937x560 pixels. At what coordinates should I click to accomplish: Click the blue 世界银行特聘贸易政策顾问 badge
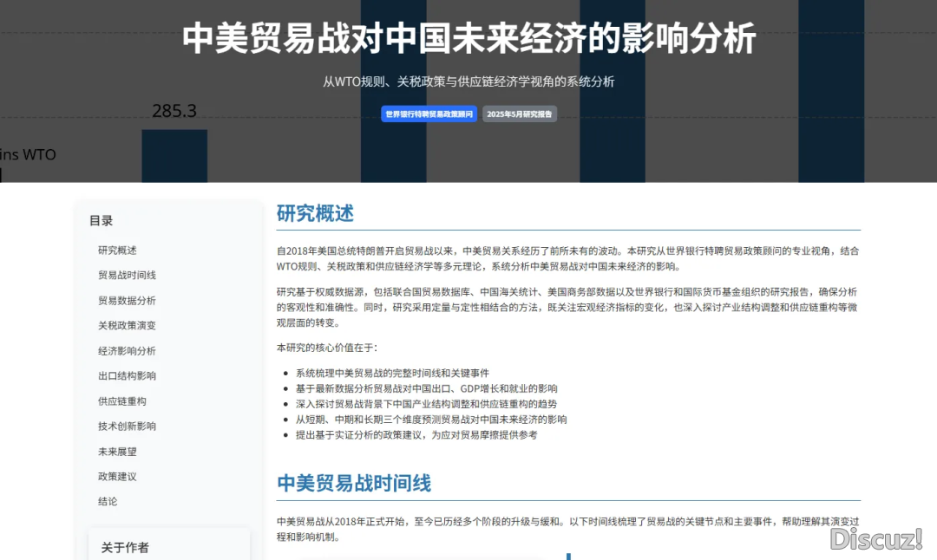click(429, 114)
